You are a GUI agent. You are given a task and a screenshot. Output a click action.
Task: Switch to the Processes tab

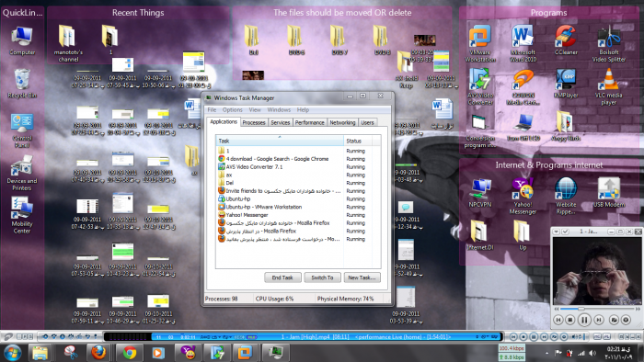pos(253,122)
